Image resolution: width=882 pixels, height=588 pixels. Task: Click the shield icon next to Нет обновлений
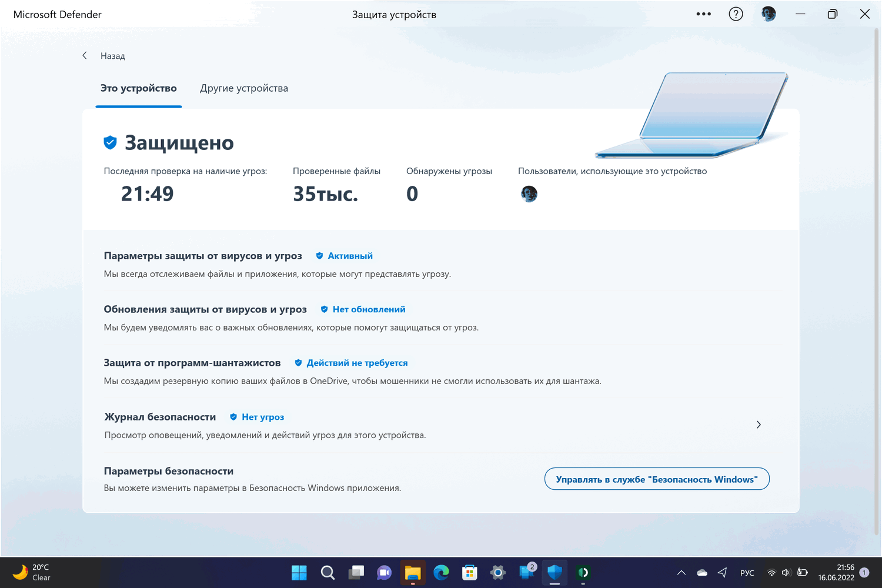(x=324, y=309)
